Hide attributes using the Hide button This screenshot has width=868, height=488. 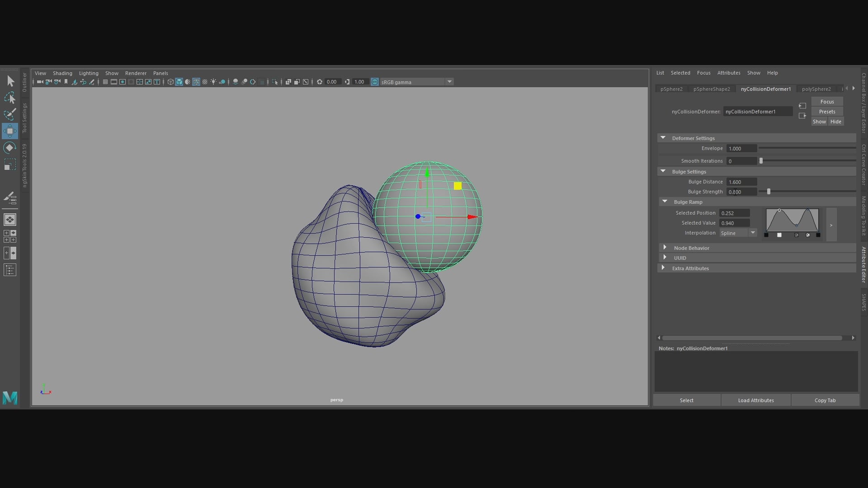coord(835,122)
